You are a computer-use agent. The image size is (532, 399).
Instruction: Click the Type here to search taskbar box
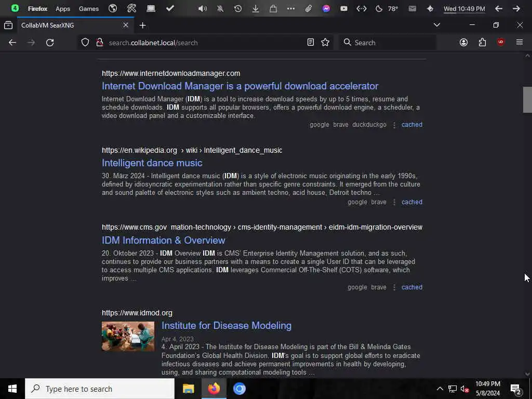[x=100, y=389]
